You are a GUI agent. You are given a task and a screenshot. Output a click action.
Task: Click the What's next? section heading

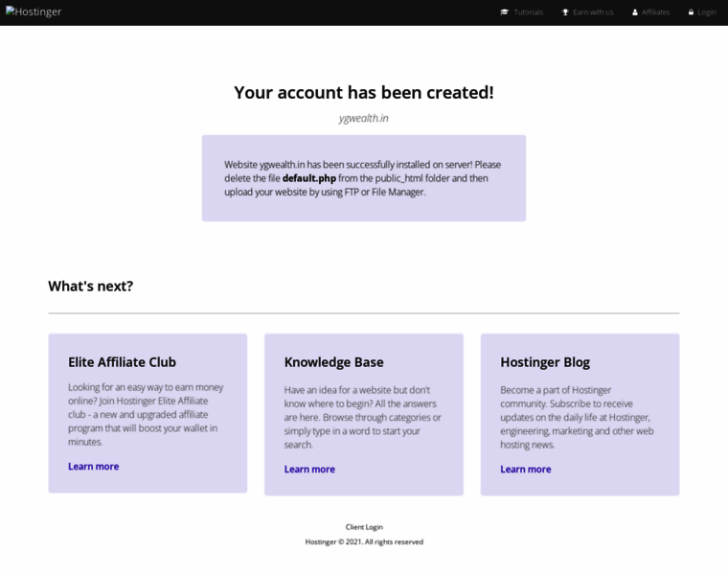point(91,287)
